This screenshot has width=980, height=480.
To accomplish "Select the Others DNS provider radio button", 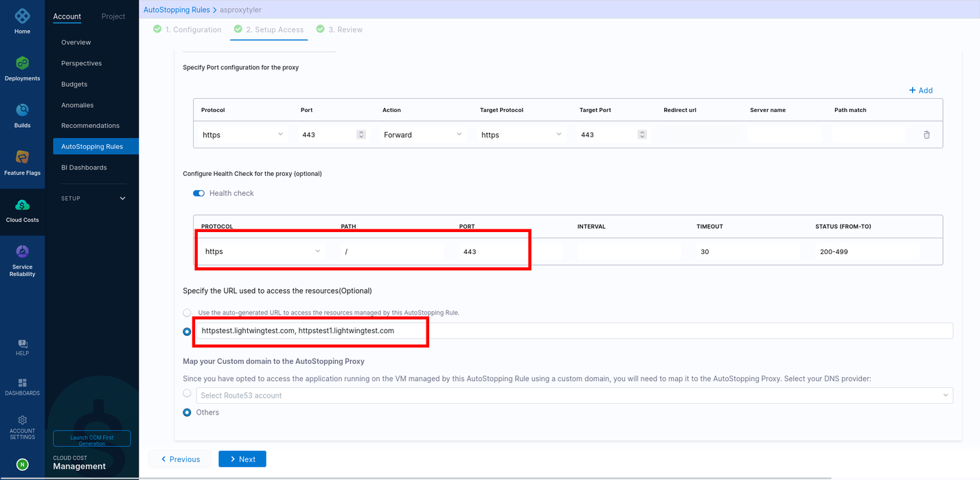I will (187, 413).
